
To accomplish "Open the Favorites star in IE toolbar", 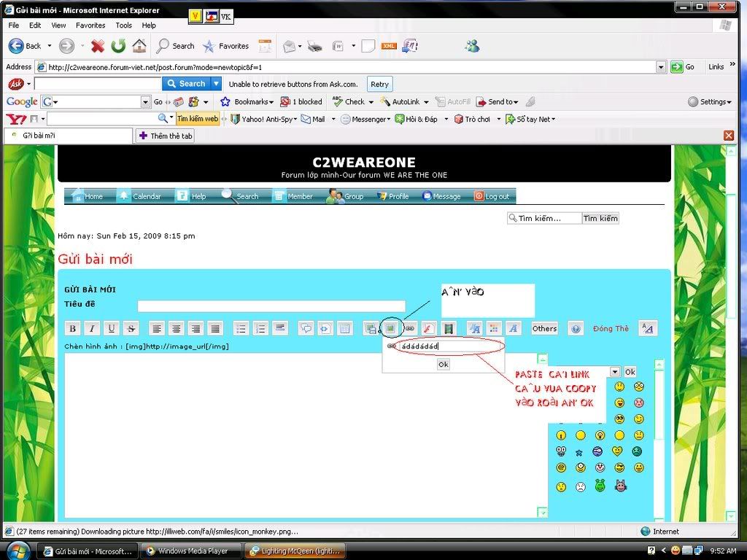I will point(225,46).
